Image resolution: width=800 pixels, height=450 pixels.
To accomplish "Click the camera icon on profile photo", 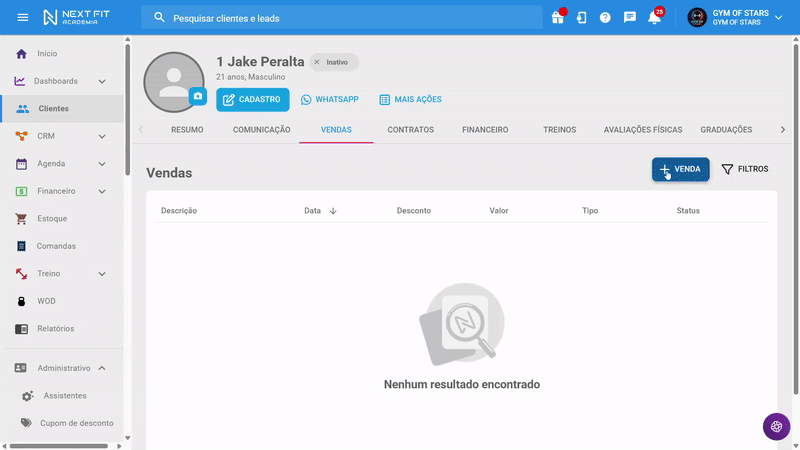I will [x=198, y=96].
